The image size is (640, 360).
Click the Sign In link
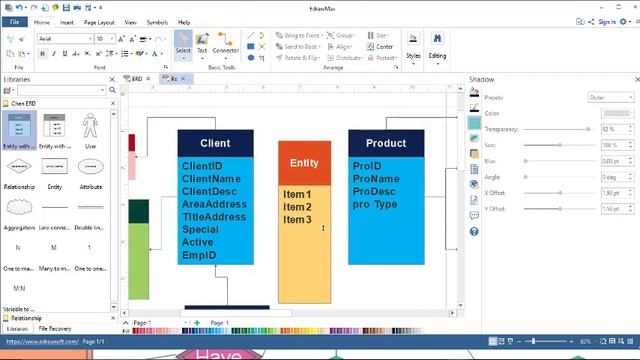607,22
